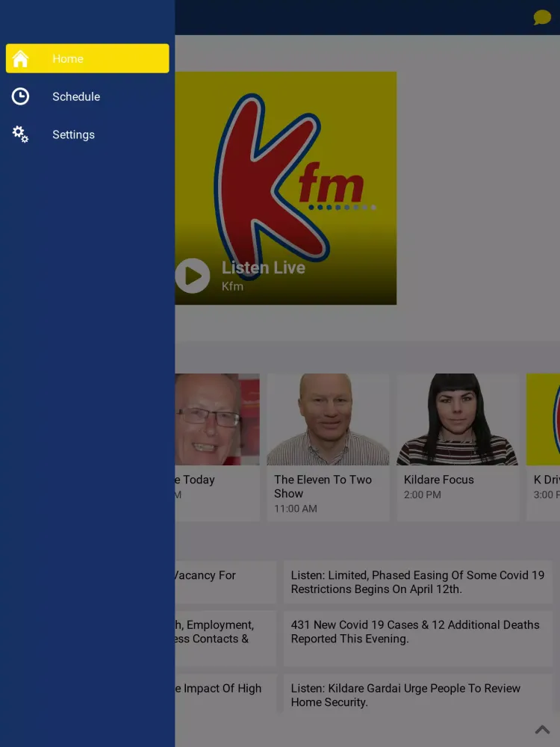Click the 2:00 PM show time
Image resolution: width=560 pixels, height=747 pixels.
pos(423,495)
